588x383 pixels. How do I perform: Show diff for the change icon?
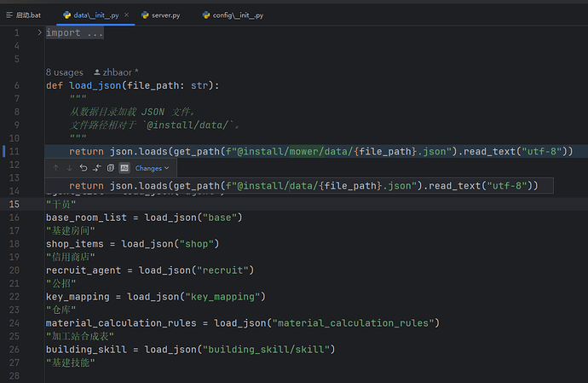[x=97, y=168]
